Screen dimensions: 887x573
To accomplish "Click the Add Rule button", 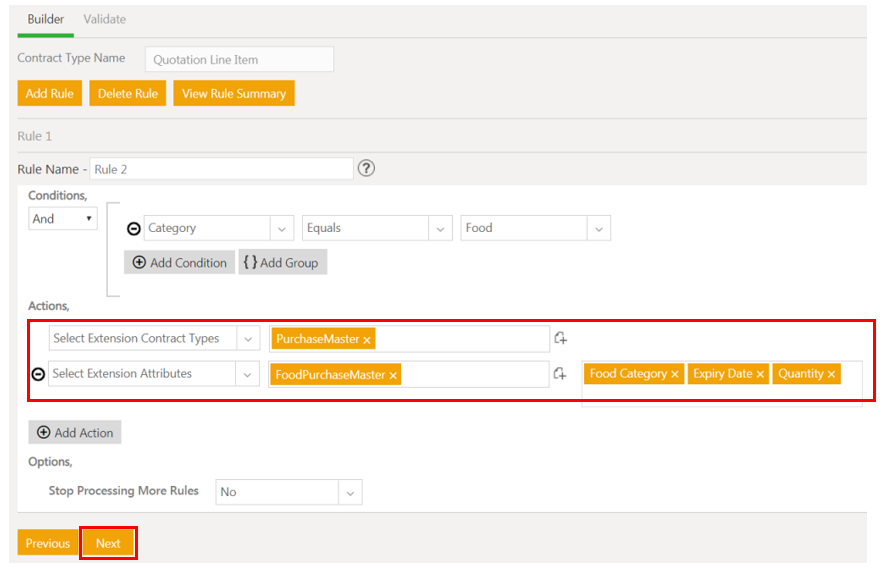I will [x=50, y=93].
